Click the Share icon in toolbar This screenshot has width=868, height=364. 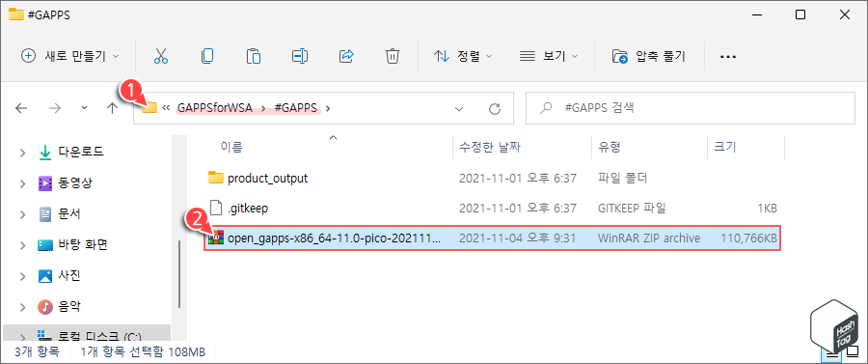pos(346,56)
